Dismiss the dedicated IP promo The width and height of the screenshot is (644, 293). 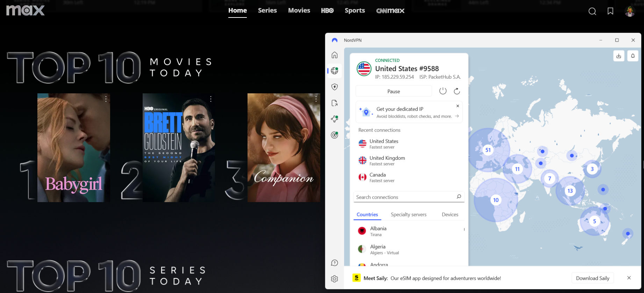pos(458,106)
